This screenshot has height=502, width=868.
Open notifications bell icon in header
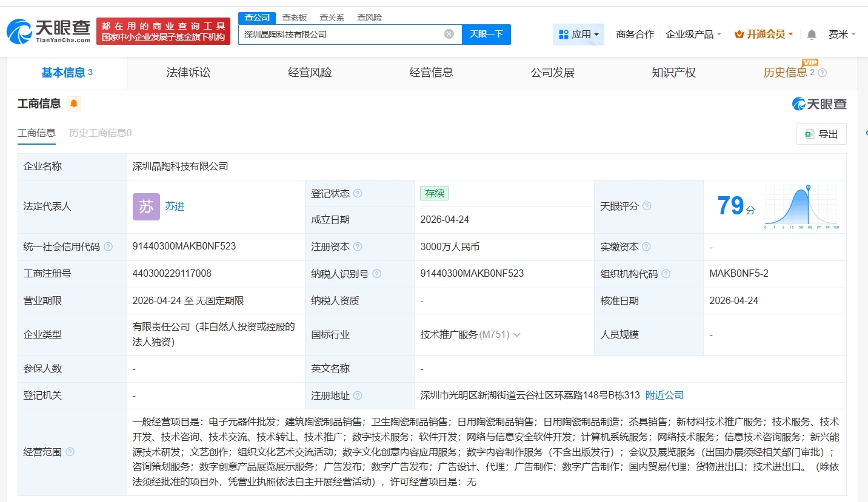pos(812,35)
